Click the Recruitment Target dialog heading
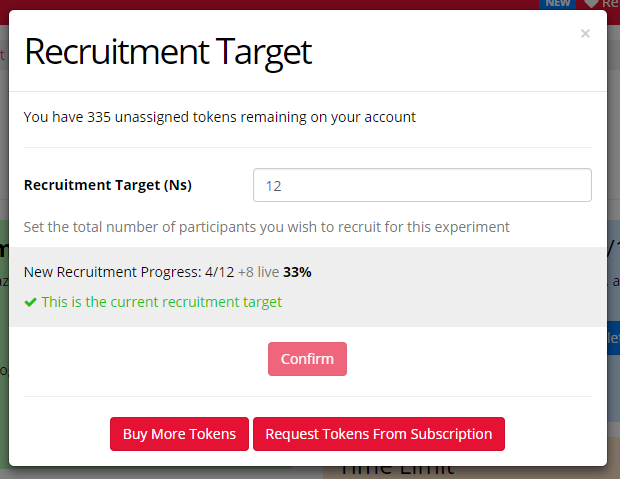 tap(168, 52)
